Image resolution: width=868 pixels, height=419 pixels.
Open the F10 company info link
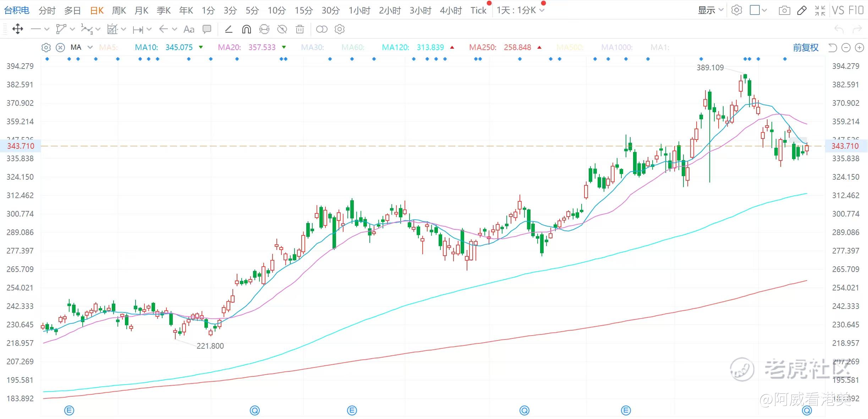856,10
